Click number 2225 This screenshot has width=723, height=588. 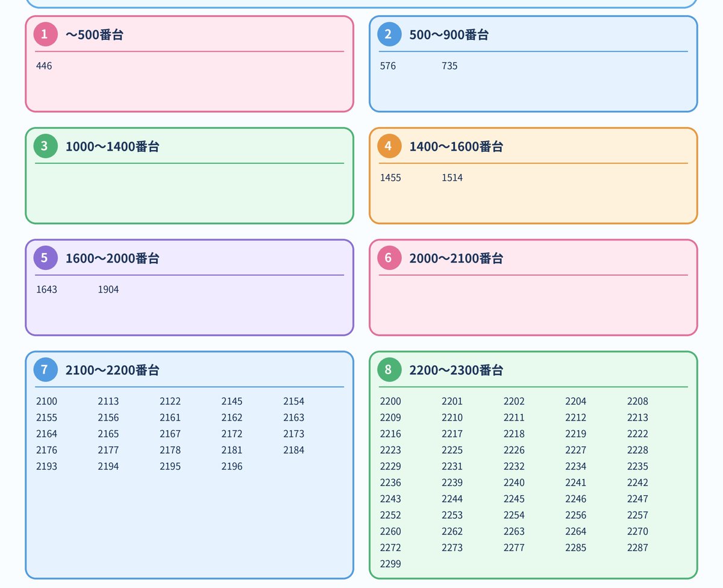point(452,450)
